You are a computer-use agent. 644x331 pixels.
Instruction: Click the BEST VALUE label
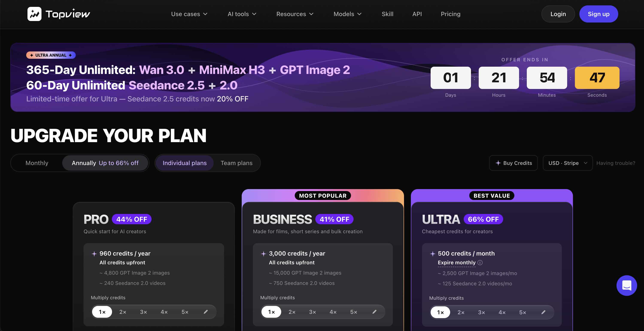point(492,196)
